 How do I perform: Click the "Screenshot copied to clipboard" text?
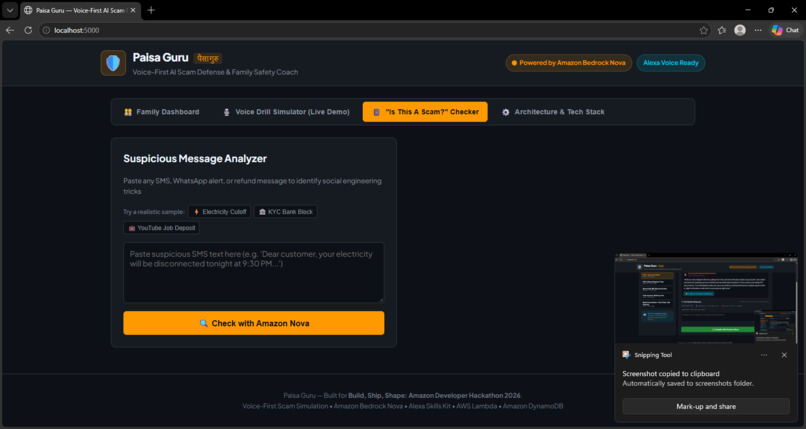coord(671,374)
